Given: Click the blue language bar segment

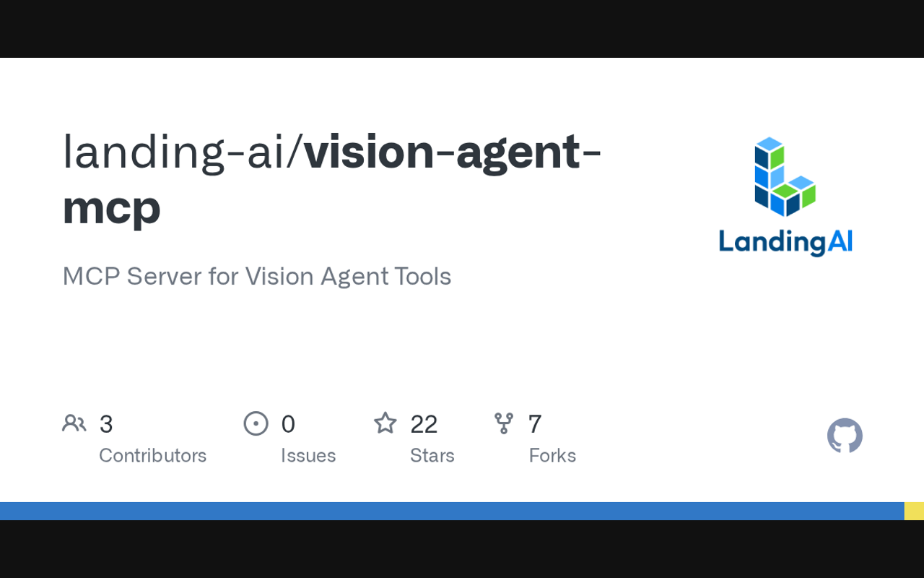Looking at the screenshot, I should point(452,511).
